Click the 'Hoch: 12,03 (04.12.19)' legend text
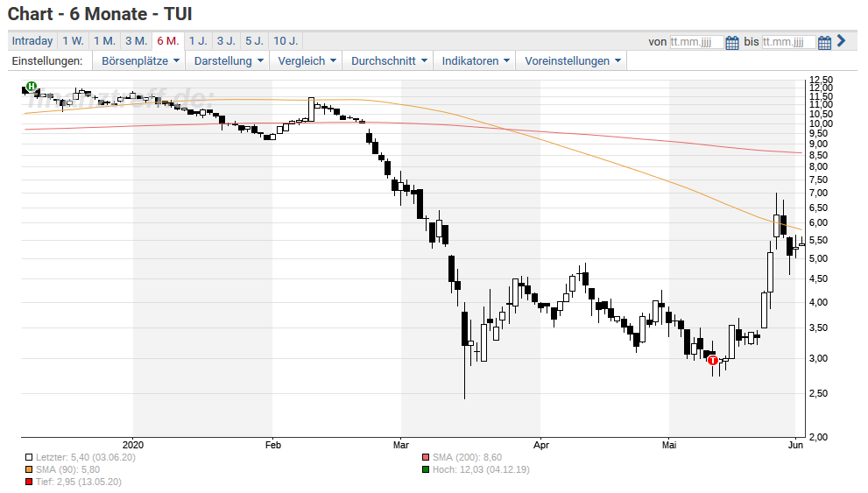 click(x=481, y=469)
